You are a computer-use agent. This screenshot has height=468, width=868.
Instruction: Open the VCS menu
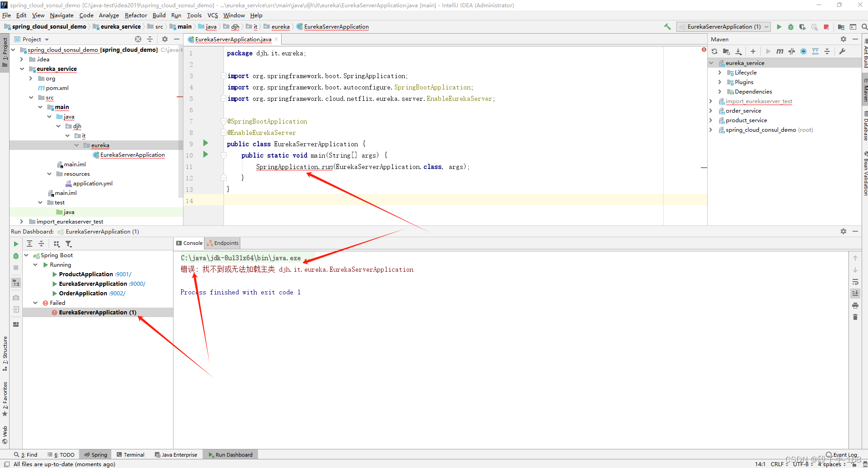coord(213,15)
